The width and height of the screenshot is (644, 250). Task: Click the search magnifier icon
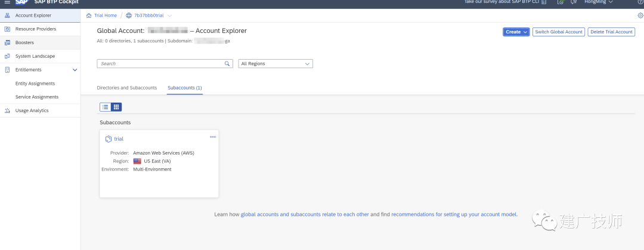click(x=227, y=64)
